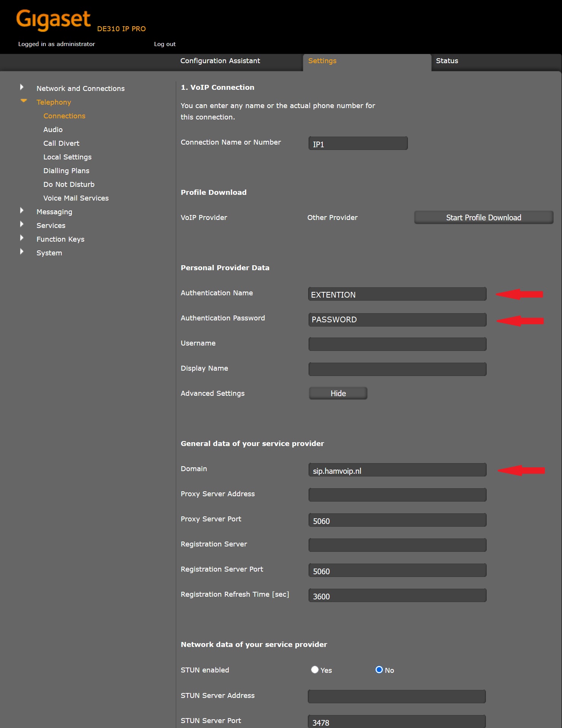
Task: Click the Domain input field
Action: tap(397, 470)
